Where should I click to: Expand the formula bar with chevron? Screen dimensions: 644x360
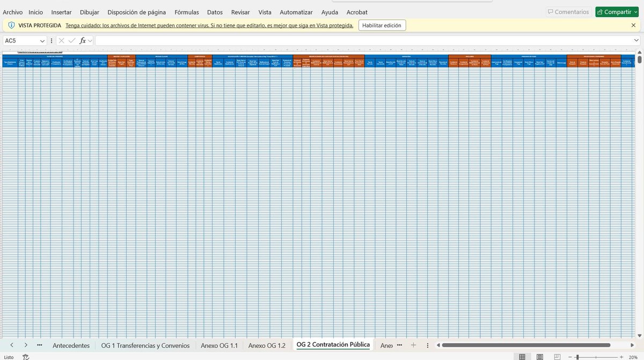(636, 41)
